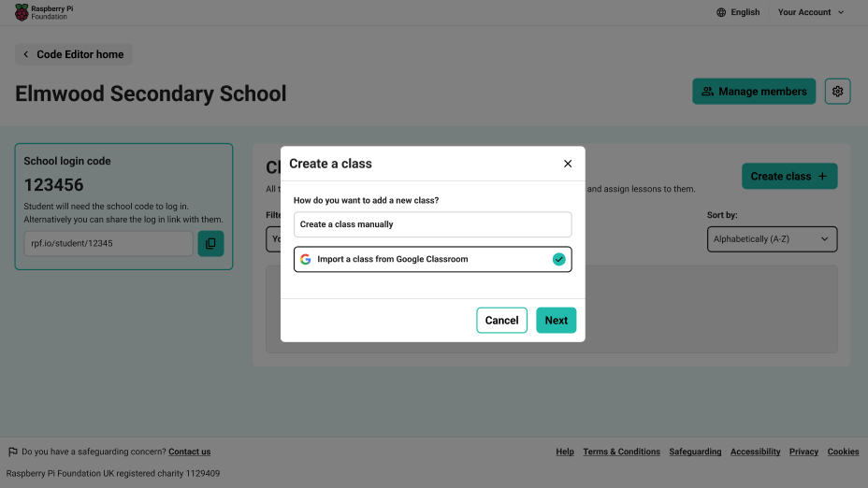This screenshot has width=868, height=488.
Task: Open the Contact us link
Action: click(x=189, y=452)
